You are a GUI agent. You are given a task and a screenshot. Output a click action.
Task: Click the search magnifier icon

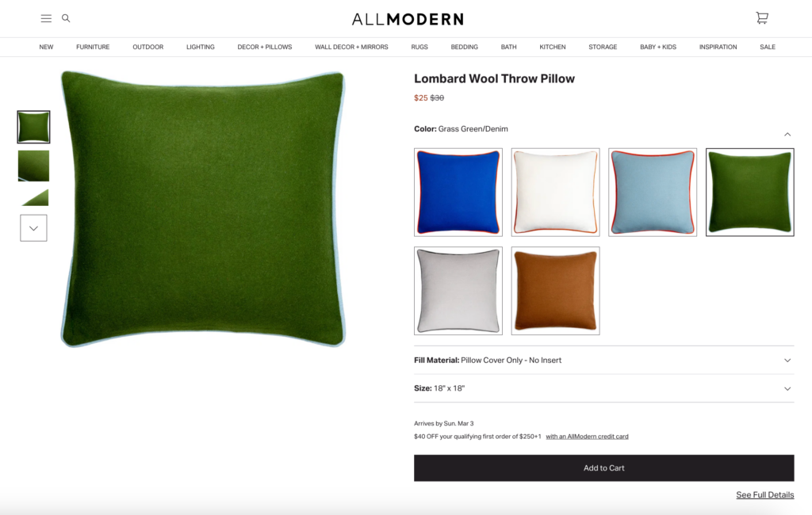(x=66, y=18)
